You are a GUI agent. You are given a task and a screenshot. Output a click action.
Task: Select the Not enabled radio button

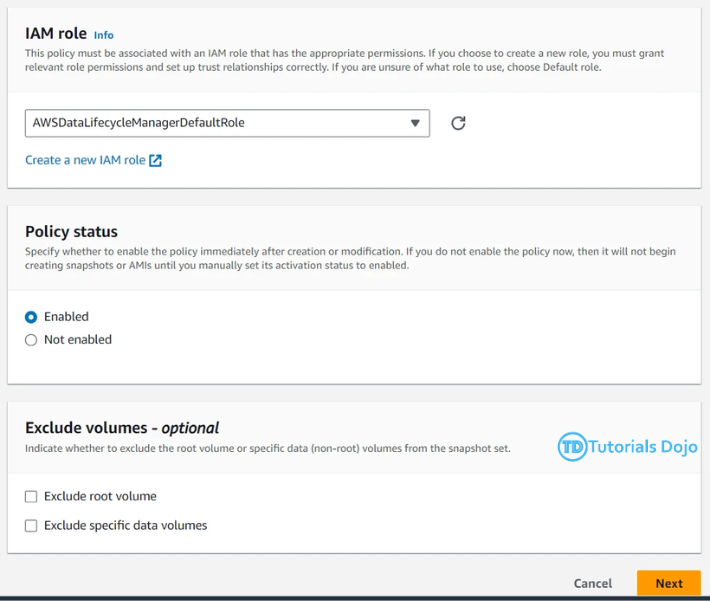coord(31,340)
